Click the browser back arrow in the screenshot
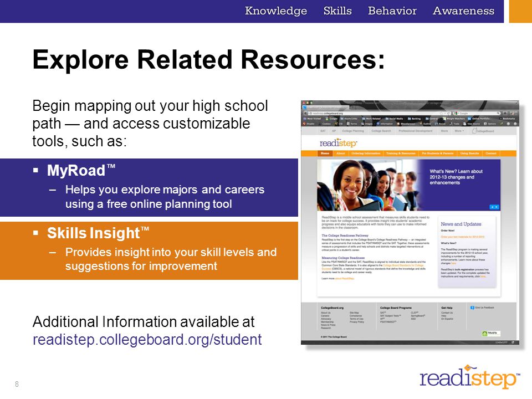Screen dimensions: 532x399 305,113
